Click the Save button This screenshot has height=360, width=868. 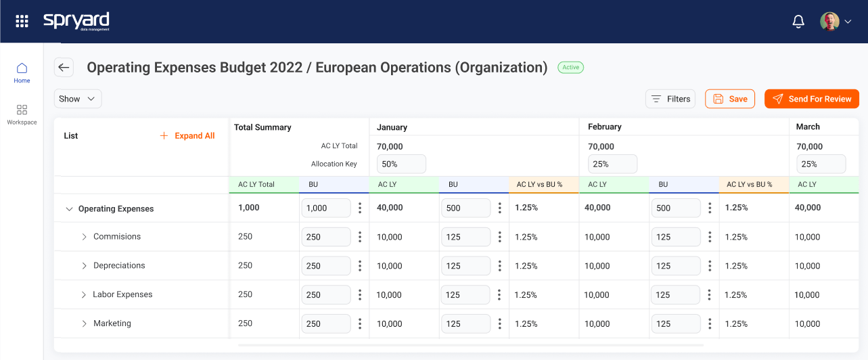tap(729, 99)
